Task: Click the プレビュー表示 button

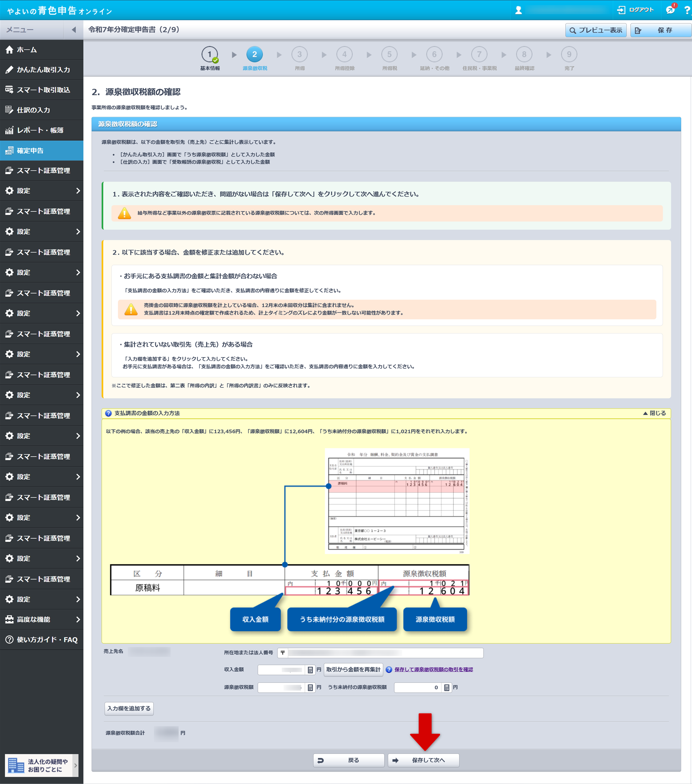Action: 595,30
